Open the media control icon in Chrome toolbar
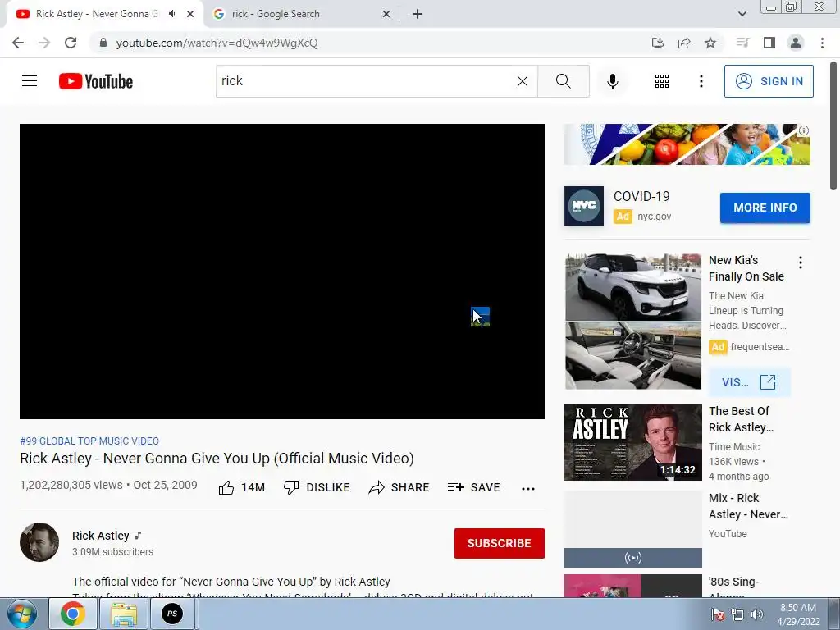 tap(742, 43)
